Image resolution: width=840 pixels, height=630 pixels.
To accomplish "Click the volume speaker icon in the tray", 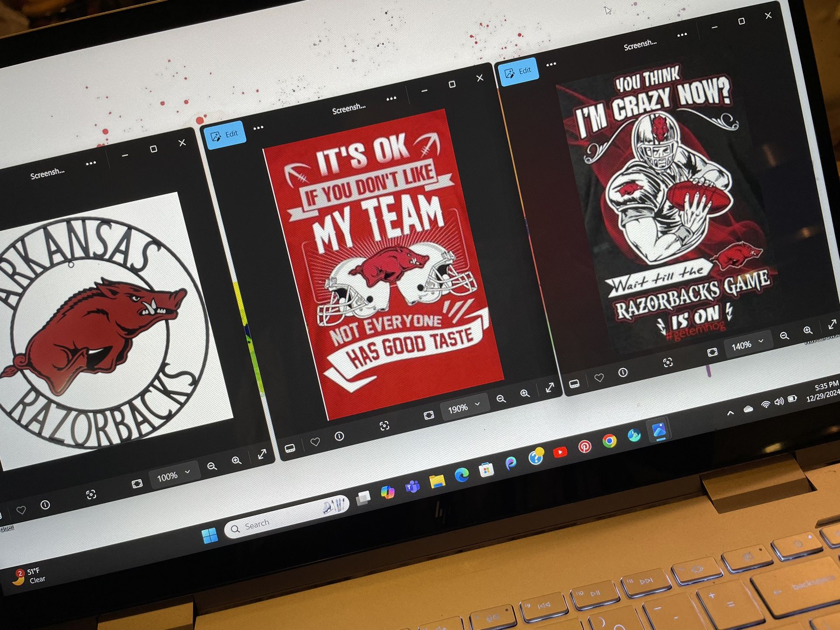I will tap(779, 402).
